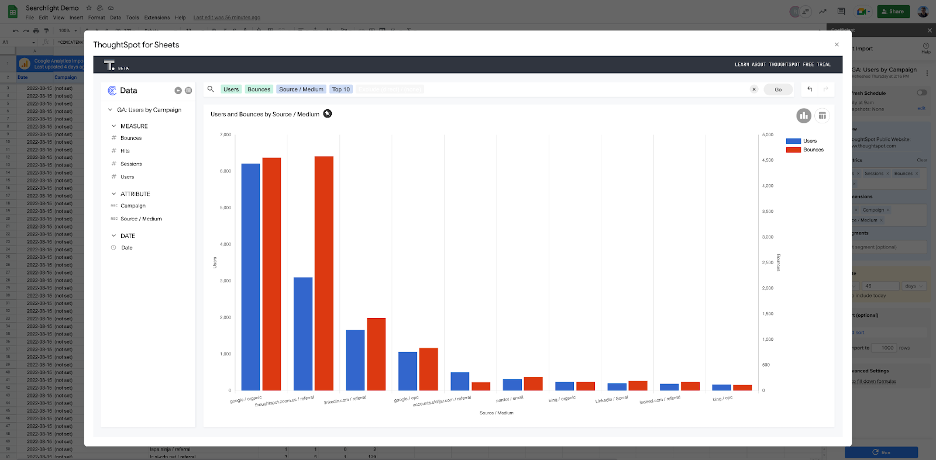Open the Name box dropdown in Sheets
Image resolution: width=936 pixels, height=460 pixels.
click(33, 42)
